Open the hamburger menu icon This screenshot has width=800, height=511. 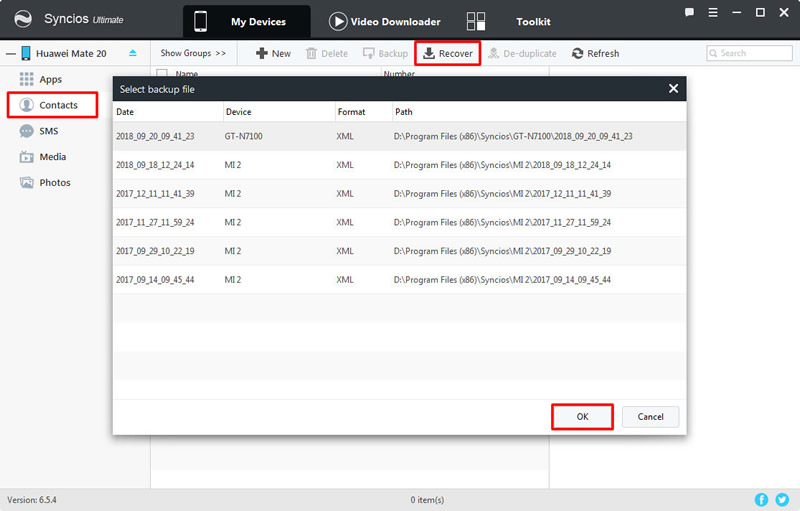[x=713, y=12]
